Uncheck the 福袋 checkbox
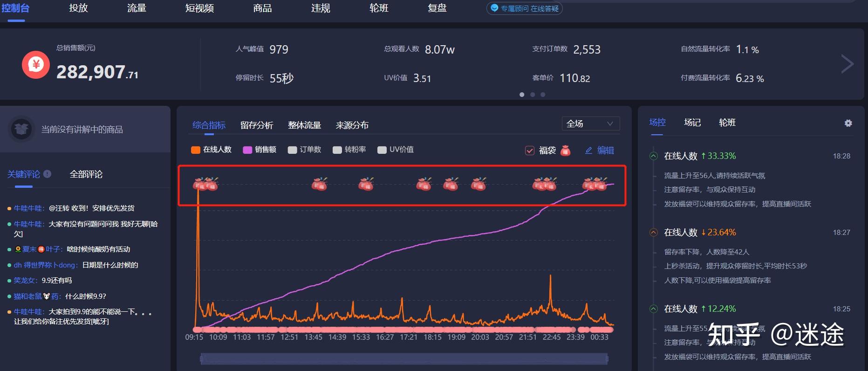 click(x=530, y=150)
